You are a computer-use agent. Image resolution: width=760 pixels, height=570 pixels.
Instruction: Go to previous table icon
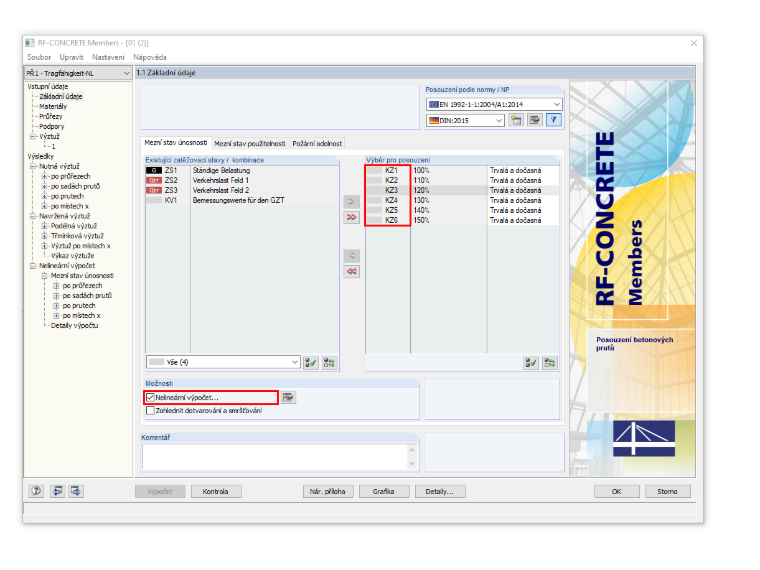[x=57, y=491]
